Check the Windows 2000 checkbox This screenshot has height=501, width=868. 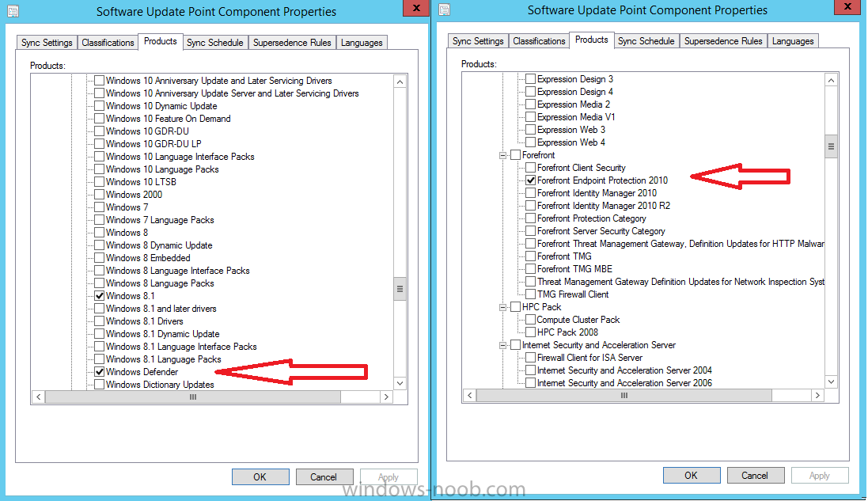coord(100,195)
